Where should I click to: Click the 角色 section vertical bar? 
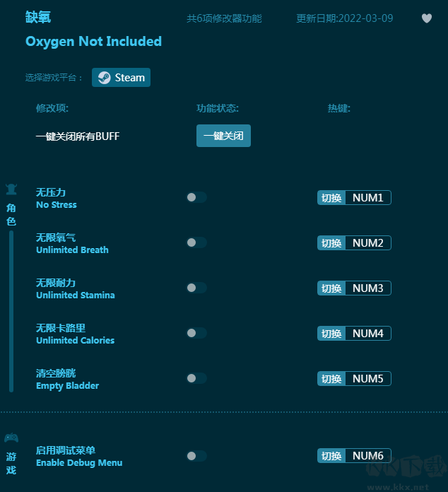coord(11,311)
